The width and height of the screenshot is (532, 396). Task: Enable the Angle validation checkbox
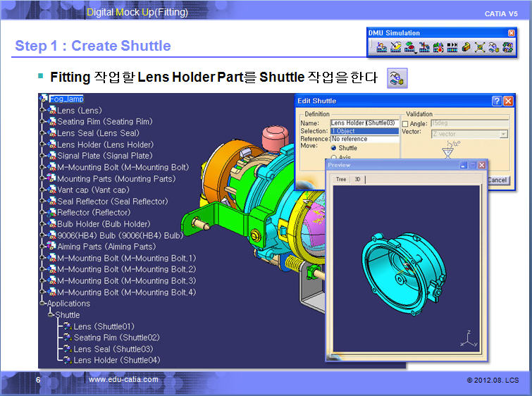[405, 124]
